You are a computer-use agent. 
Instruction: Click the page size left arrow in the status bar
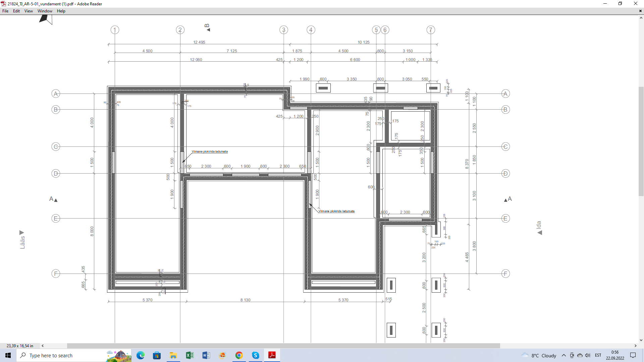tap(43, 346)
